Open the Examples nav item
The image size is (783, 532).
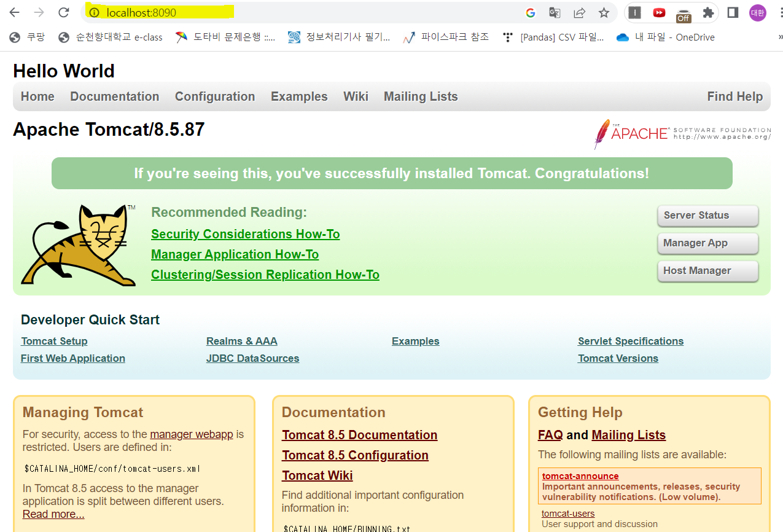[299, 96]
